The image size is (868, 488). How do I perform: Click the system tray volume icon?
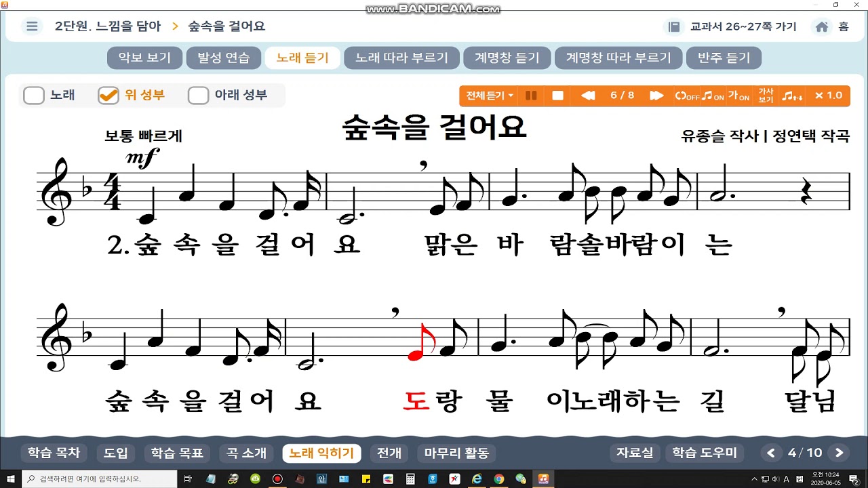[777, 479]
